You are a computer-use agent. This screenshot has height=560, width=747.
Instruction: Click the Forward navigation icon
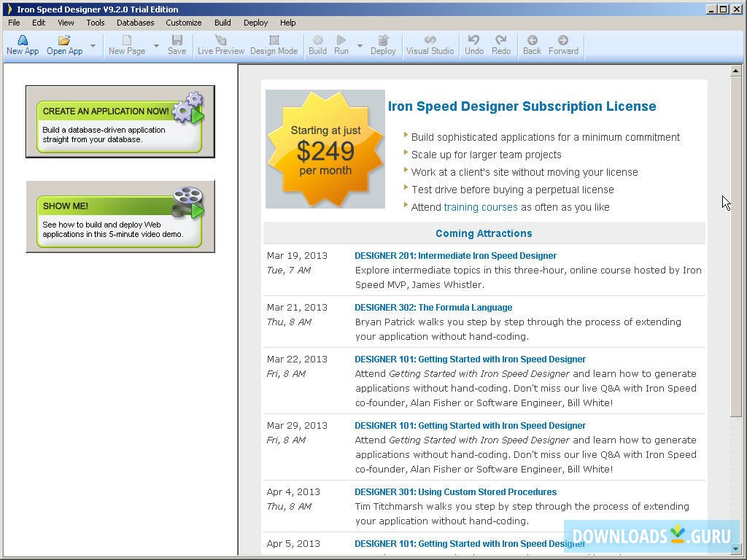pos(562,41)
